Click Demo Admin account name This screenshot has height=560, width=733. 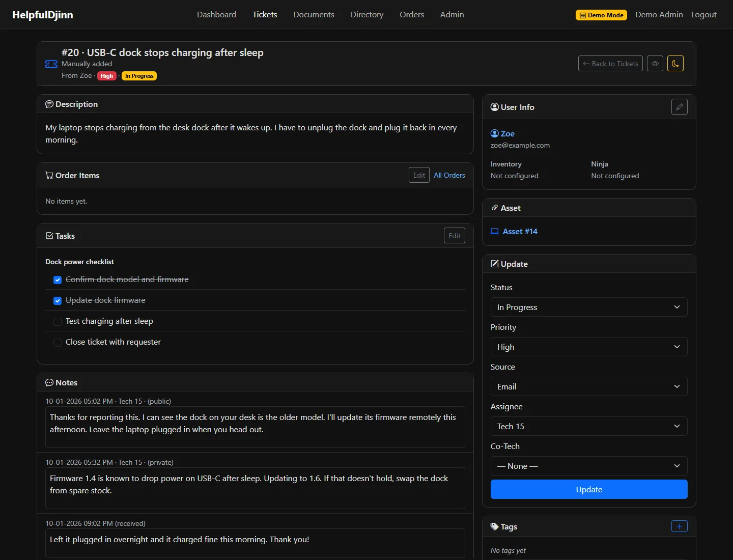[x=659, y=14]
